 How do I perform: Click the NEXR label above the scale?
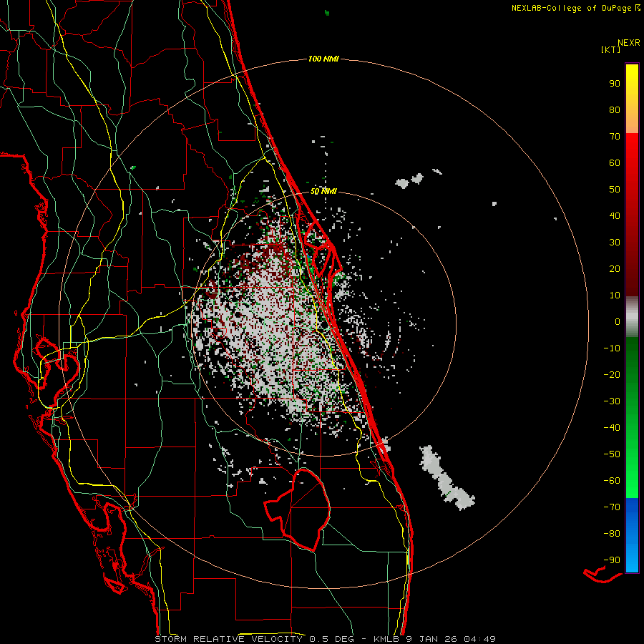(x=629, y=43)
